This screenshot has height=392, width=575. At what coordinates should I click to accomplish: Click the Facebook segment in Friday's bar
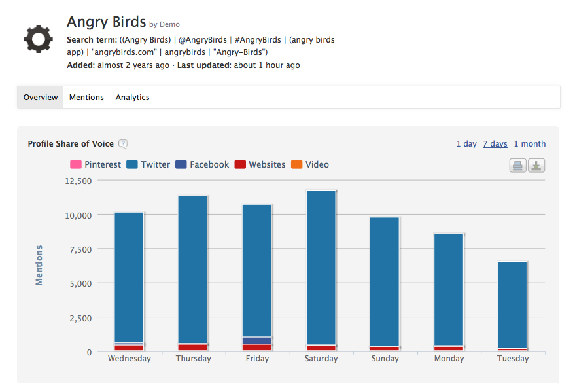tap(257, 340)
